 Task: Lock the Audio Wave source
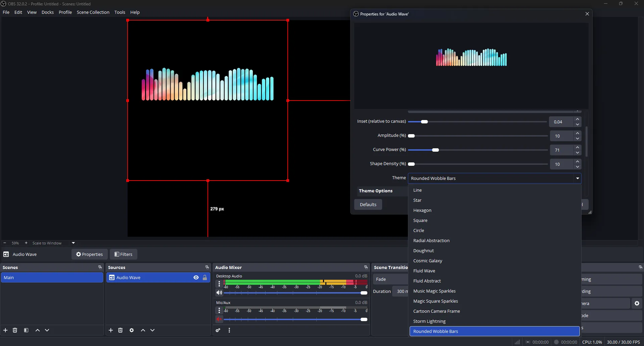point(205,277)
